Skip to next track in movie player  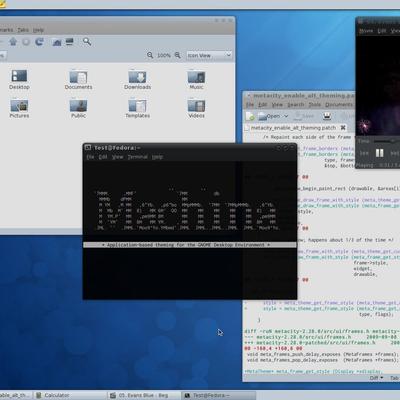[x=395, y=153]
